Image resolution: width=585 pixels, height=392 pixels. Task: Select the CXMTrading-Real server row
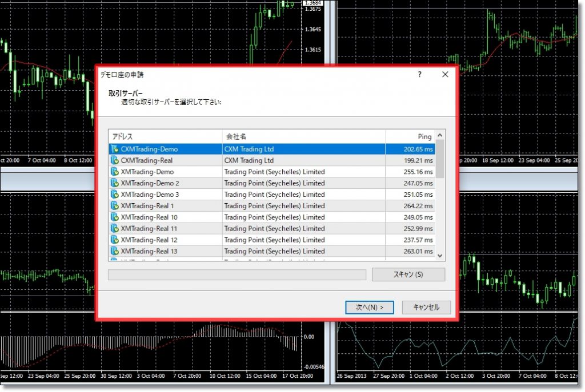272,160
